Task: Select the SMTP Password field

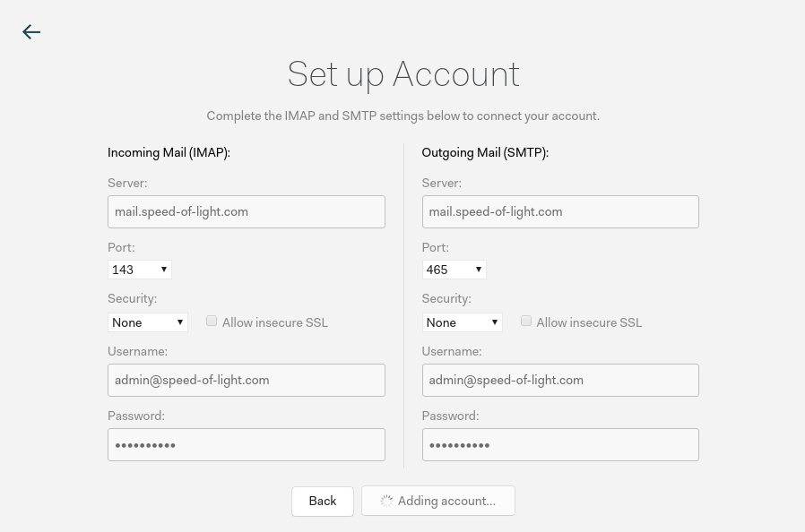Action: (x=560, y=445)
